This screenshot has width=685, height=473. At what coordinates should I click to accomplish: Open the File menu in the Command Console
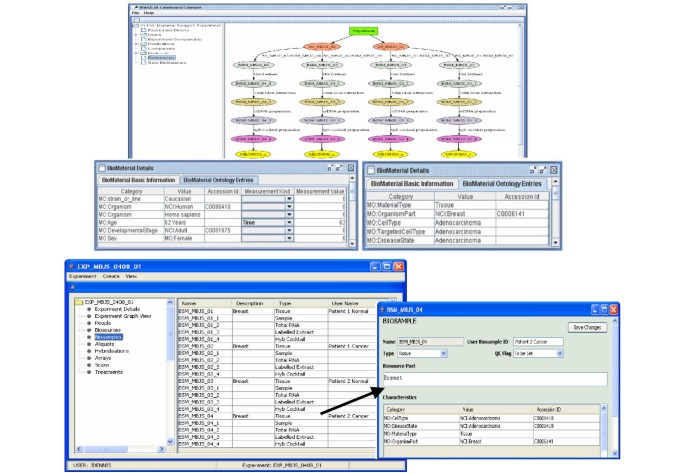[x=135, y=13]
